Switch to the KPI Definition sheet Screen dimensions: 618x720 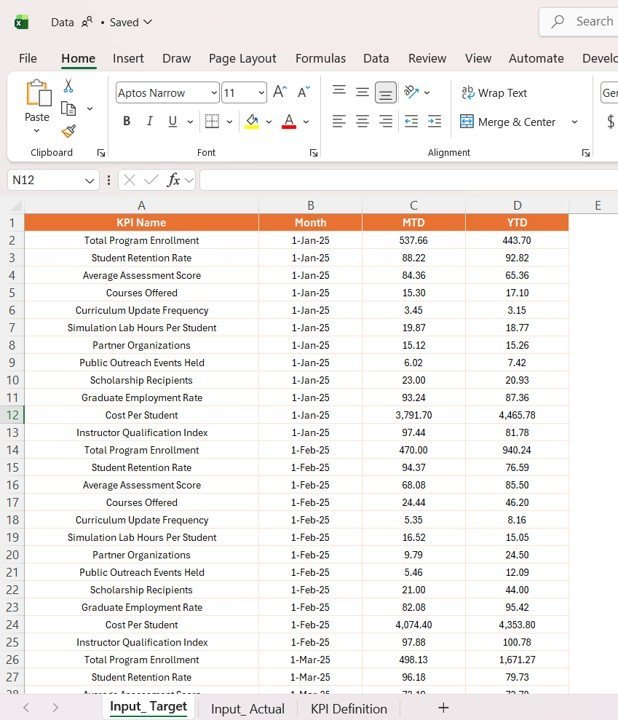(348, 708)
